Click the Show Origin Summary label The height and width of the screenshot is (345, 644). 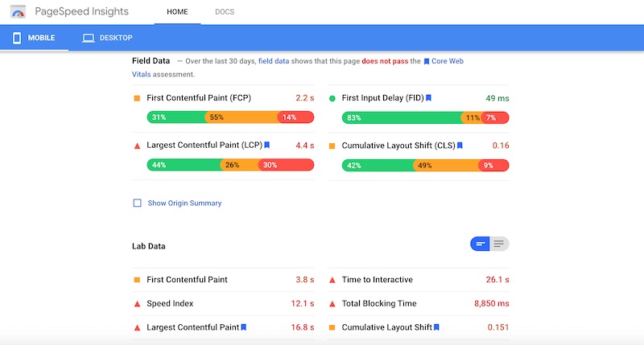point(184,203)
